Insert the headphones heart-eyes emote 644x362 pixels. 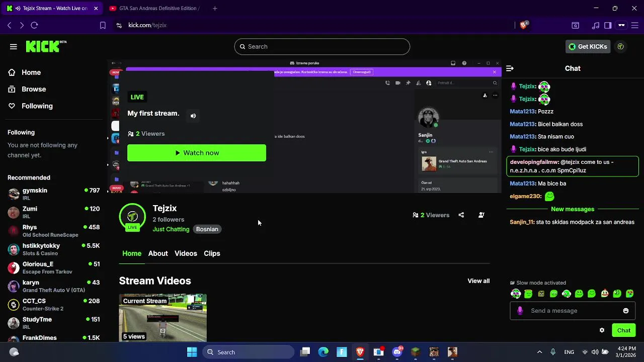coord(516,294)
